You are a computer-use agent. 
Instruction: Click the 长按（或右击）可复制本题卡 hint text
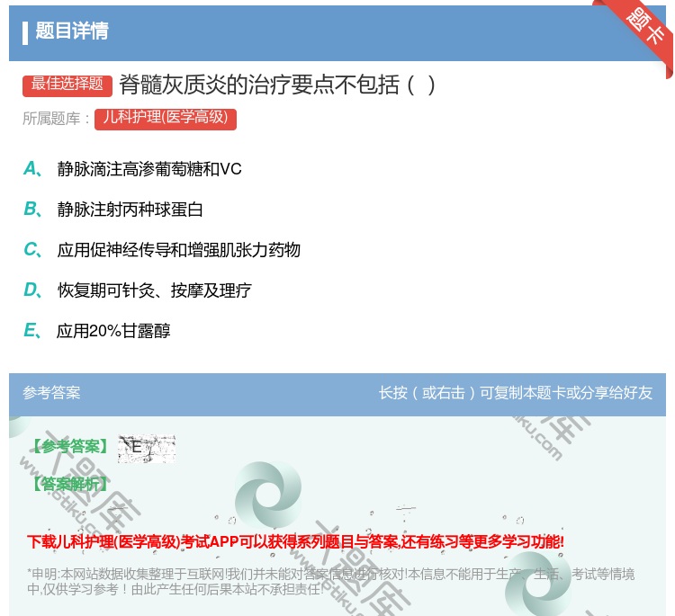pos(516,393)
